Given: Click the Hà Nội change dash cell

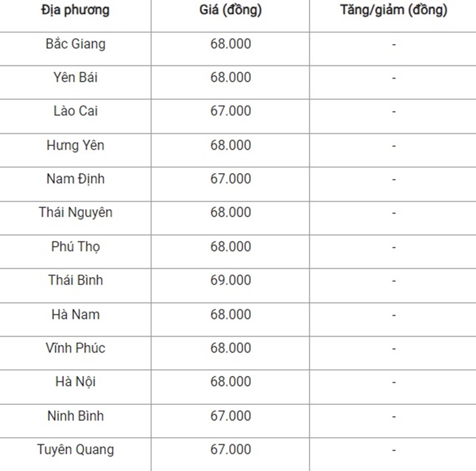Looking at the screenshot, I should tap(394, 382).
